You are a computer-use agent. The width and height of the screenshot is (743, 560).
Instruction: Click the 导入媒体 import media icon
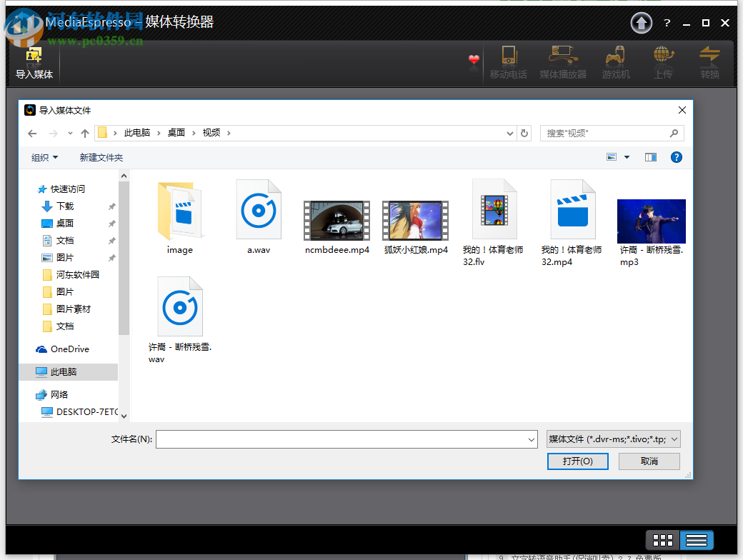tap(33, 61)
